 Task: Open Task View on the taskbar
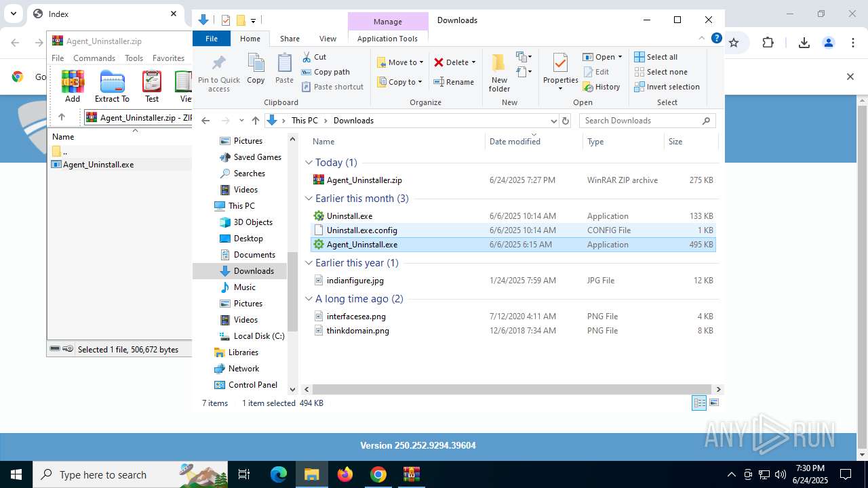[245, 474]
